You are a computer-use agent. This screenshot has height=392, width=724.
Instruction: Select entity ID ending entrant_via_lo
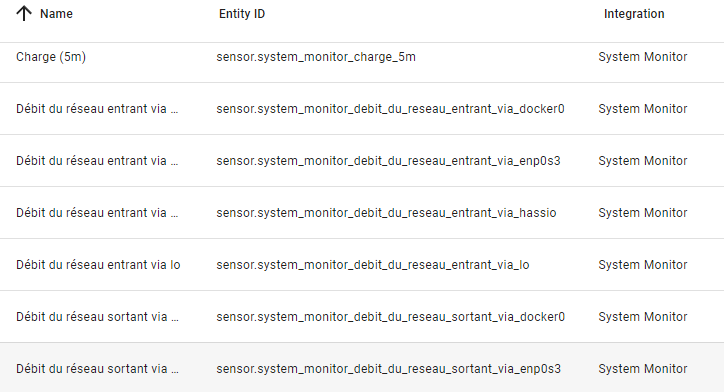[x=373, y=265]
